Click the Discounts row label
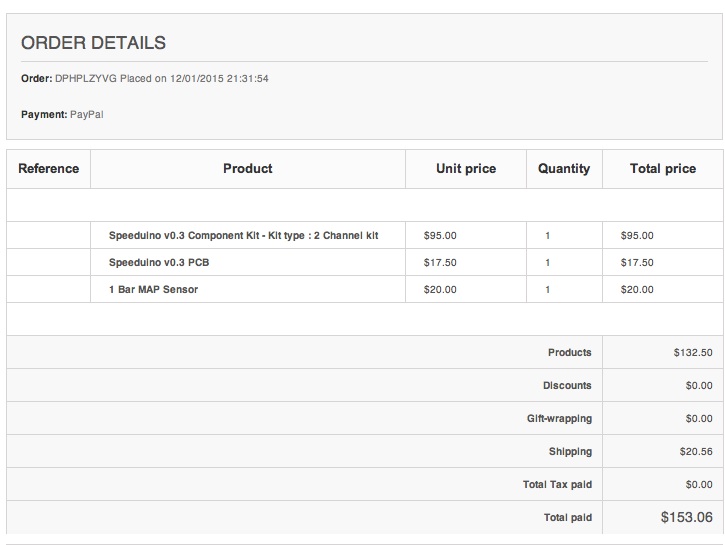725x545 pixels. [x=567, y=386]
